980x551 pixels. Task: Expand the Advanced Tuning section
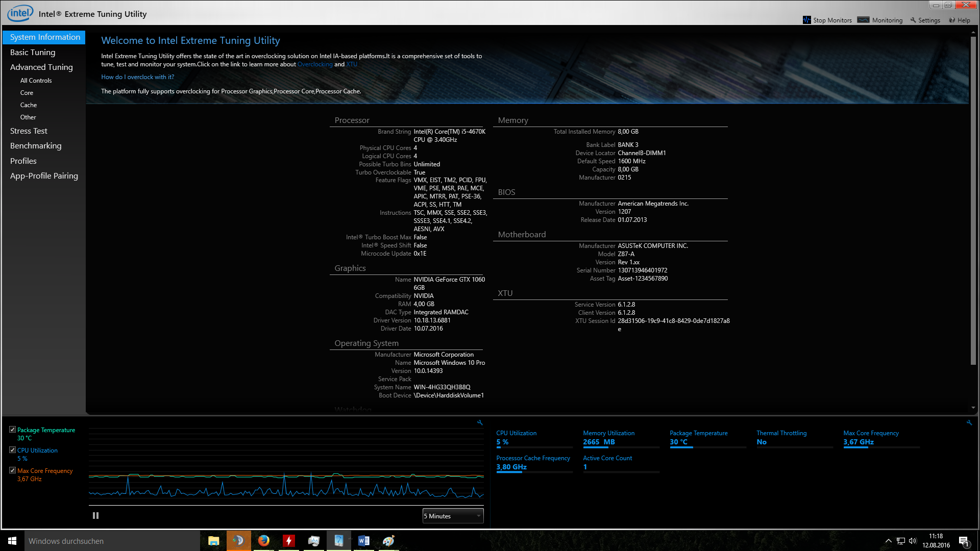(x=41, y=67)
